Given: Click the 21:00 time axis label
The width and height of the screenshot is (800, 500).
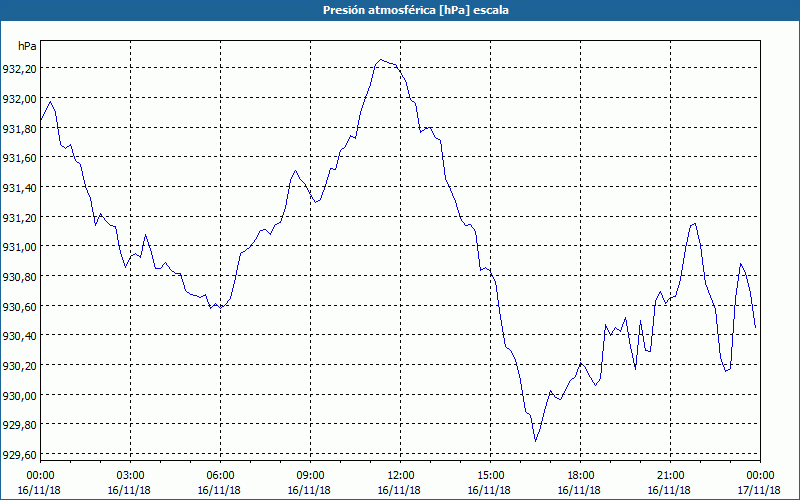Looking at the screenshot, I should [x=670, y=476].
